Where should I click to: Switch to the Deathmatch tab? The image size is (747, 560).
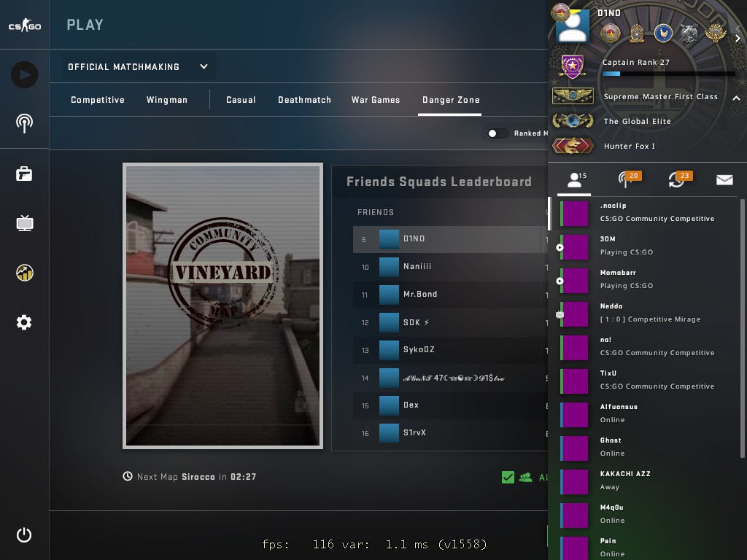304,99
